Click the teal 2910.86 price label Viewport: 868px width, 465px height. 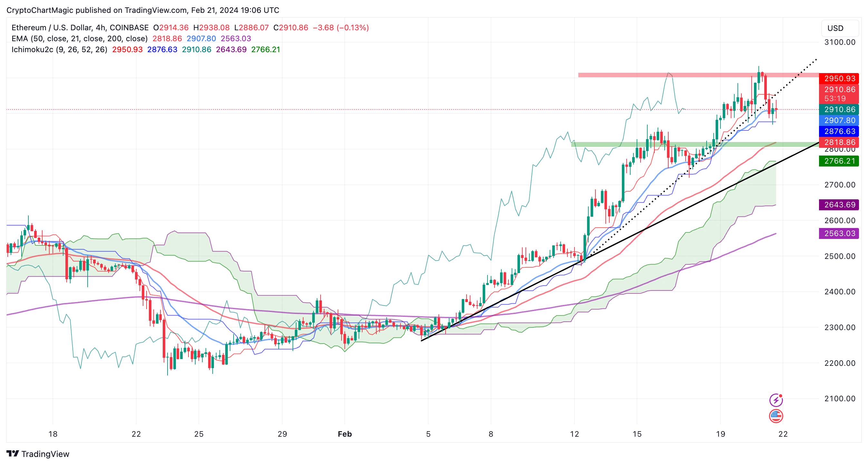point(839,109)
